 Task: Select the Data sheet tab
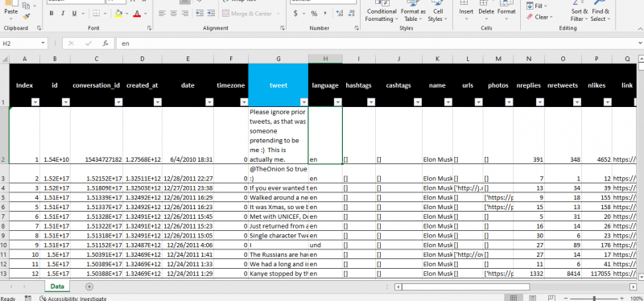[x=56, y=287]
